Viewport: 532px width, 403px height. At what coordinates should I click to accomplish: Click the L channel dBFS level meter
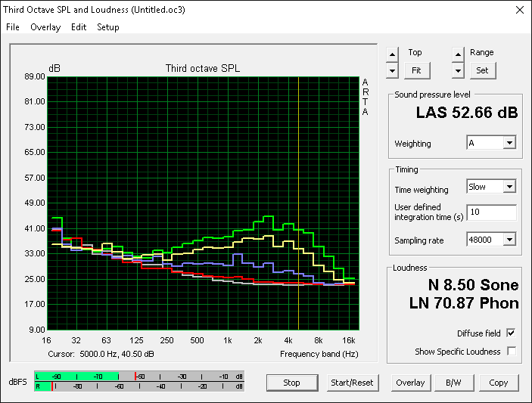(x=139, y=377)
